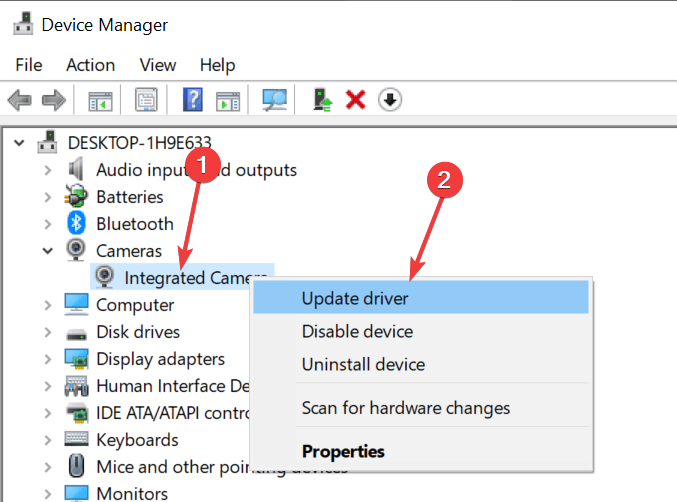Viewport: 677px width, 502px height.
Task: Expand the Disk drives category
Action: [x=47, y=332]
